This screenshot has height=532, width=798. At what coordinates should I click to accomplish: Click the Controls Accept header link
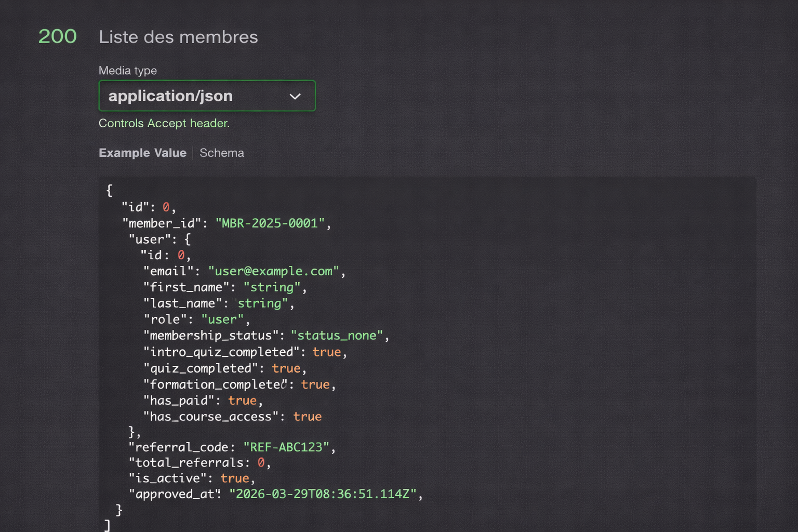(x=164, y=123)
